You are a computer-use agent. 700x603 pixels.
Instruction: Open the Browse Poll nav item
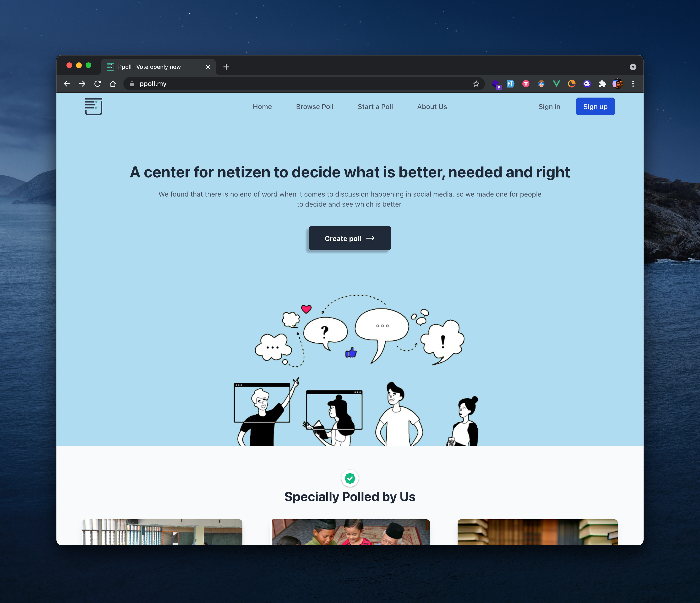315,107
